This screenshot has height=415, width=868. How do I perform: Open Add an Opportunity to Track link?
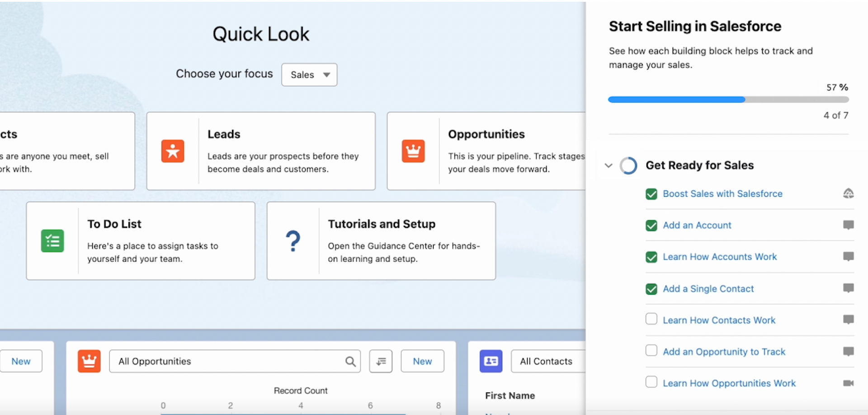[724, 352]
